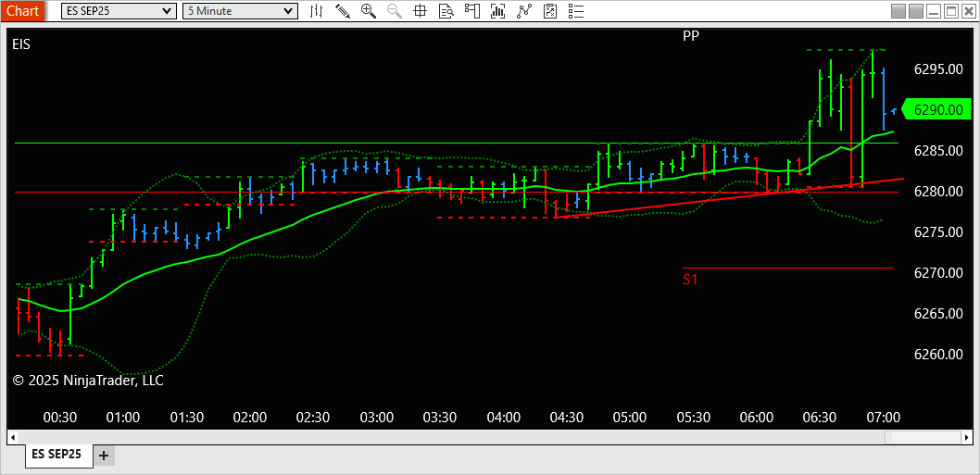Click the 6265.00 price axis label

(x=938, y=313)
